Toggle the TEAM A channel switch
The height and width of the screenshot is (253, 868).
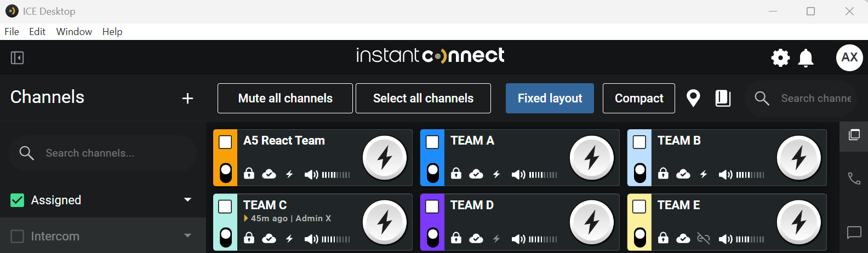tap(432, 173)
